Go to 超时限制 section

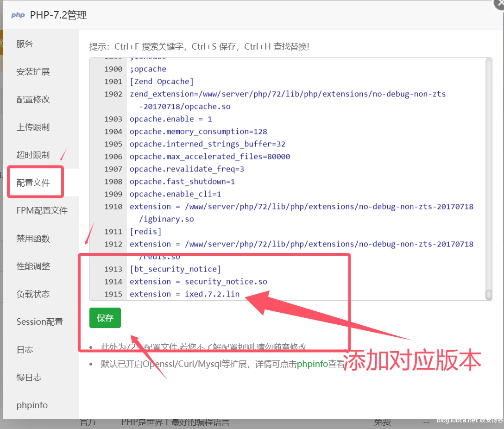click(33, 155)
